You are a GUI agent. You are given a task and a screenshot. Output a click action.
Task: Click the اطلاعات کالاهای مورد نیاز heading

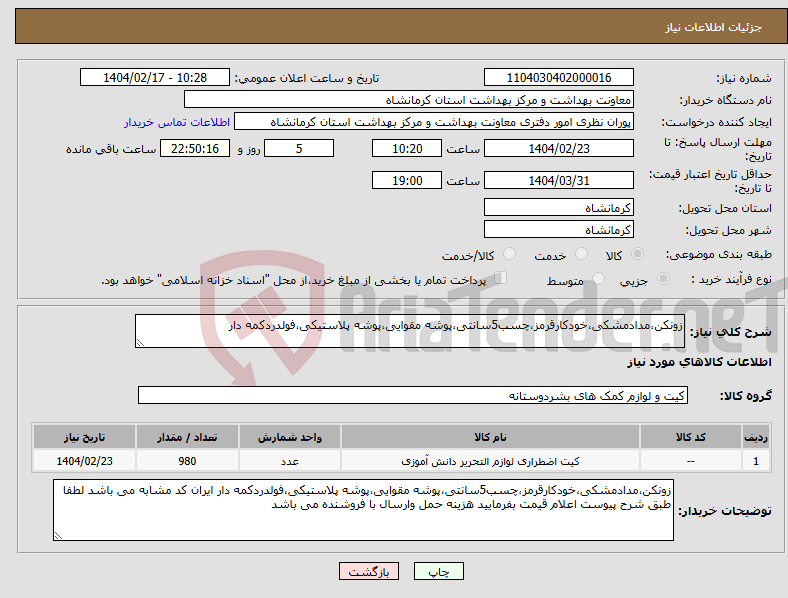699,362
